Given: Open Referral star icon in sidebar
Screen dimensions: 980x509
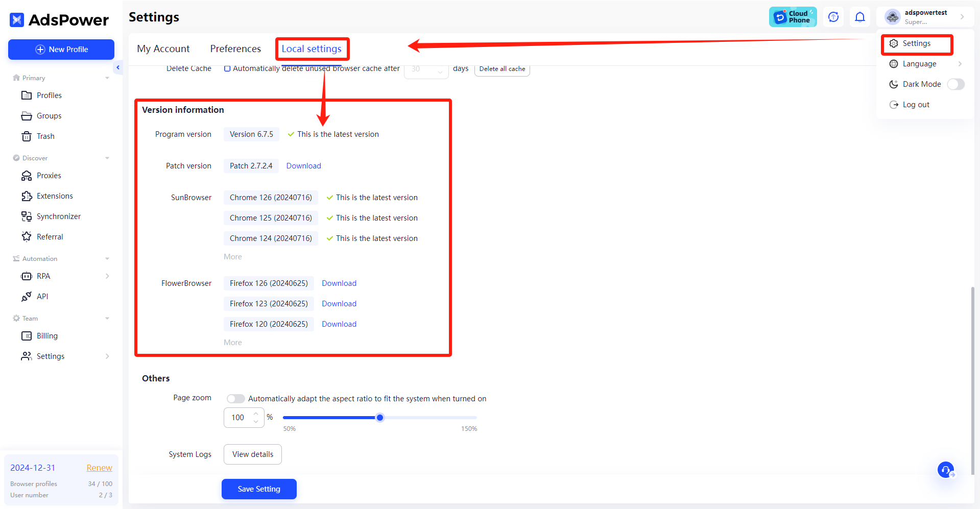Looking at the screenshot, I should click(27, 237).
